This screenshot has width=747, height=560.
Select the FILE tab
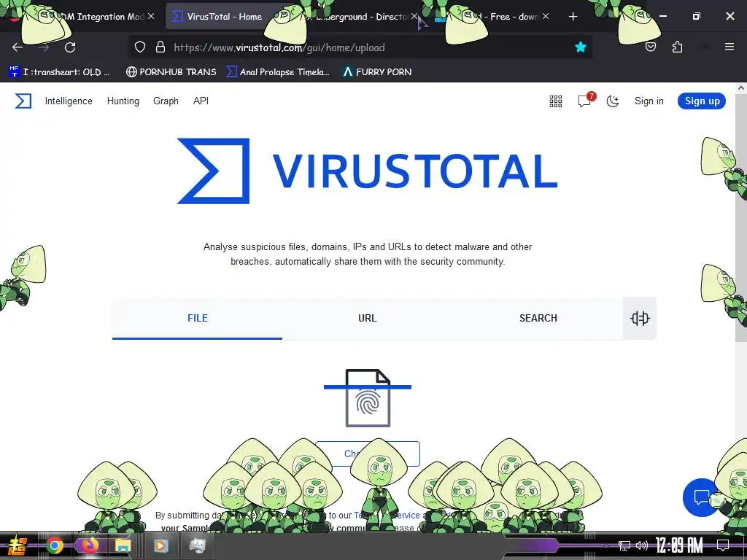pyautogui.click(x=197, y=318)
